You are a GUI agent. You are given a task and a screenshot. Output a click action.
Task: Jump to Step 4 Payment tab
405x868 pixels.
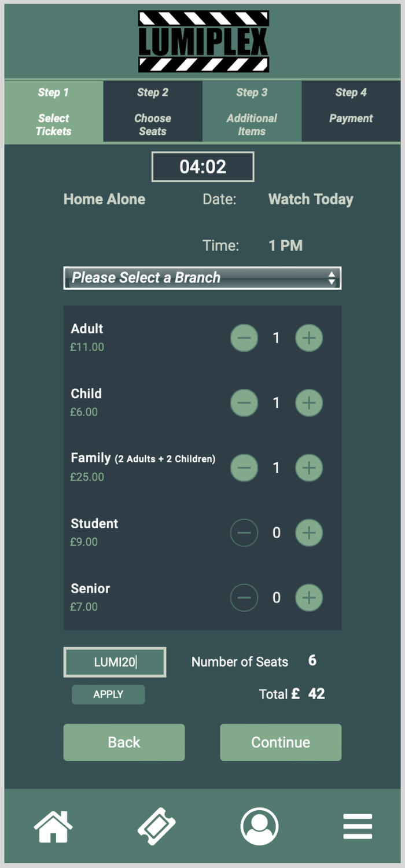[351, 111]
